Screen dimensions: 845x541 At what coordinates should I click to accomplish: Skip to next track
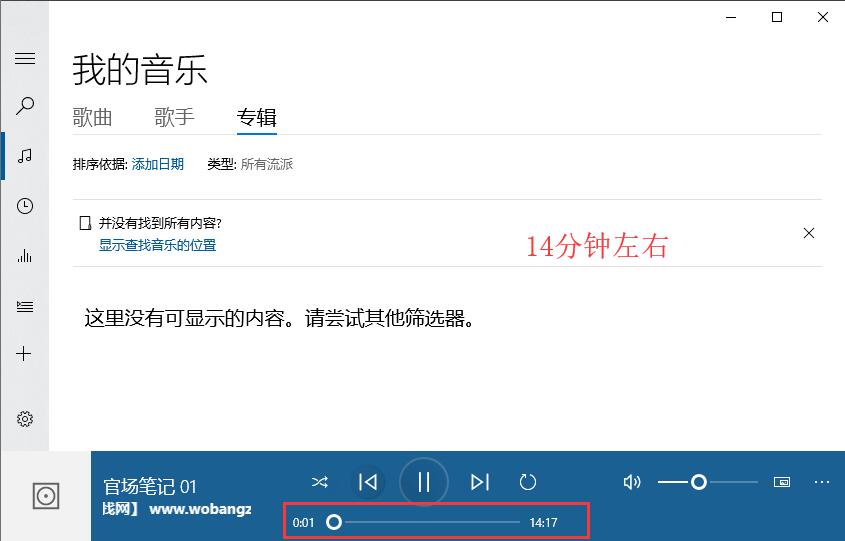[x=480, y=482]
